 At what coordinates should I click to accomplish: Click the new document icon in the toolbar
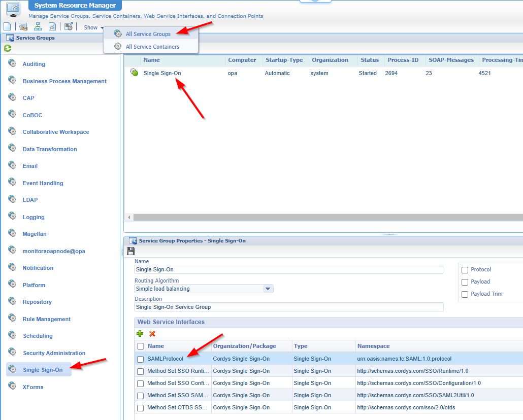[x=7, y=27]
